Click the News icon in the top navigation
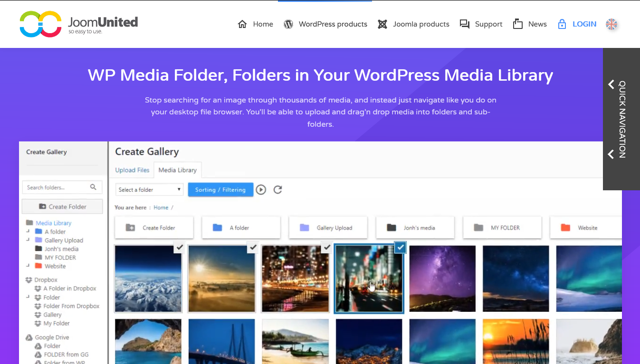Image resolution: width=640 pixels, height=364 pixels. [x=518, y=24]
